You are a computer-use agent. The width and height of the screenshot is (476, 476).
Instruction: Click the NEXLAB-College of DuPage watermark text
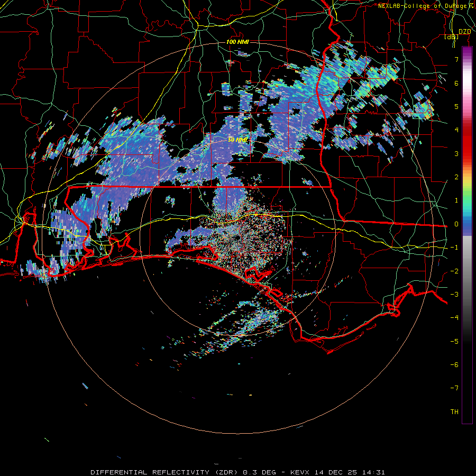tap(426, 6)
